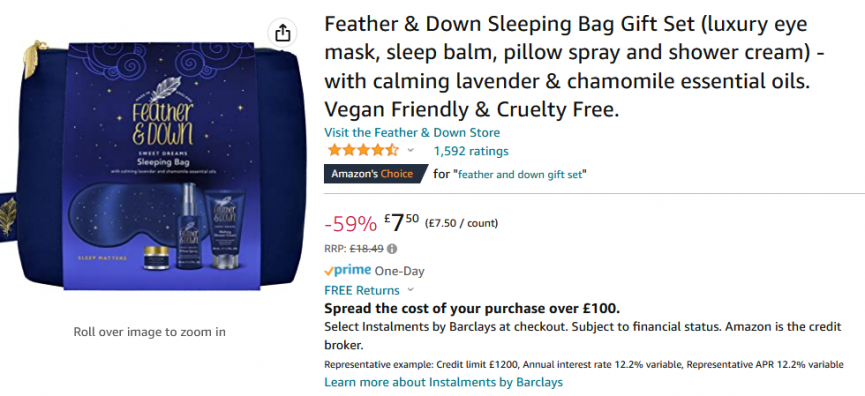This screenshot has width=865, height=396.
Task: Open "feather and down gift set" search link
Action: pos(520,174)
